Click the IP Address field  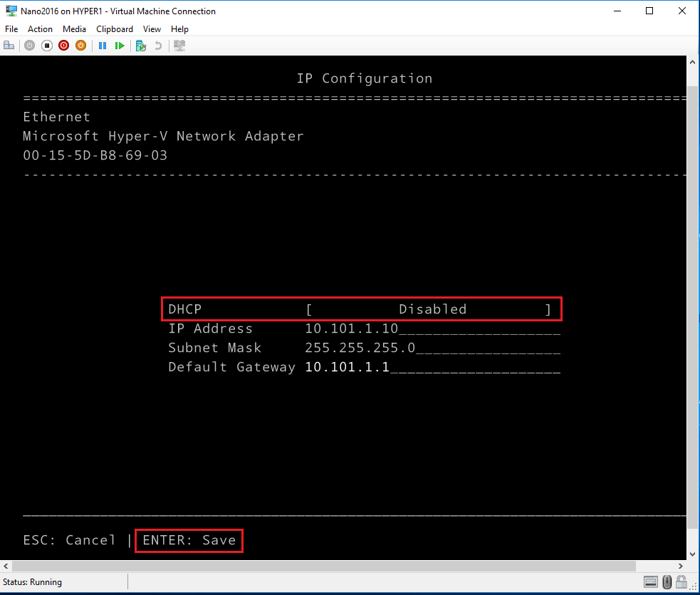432,328
